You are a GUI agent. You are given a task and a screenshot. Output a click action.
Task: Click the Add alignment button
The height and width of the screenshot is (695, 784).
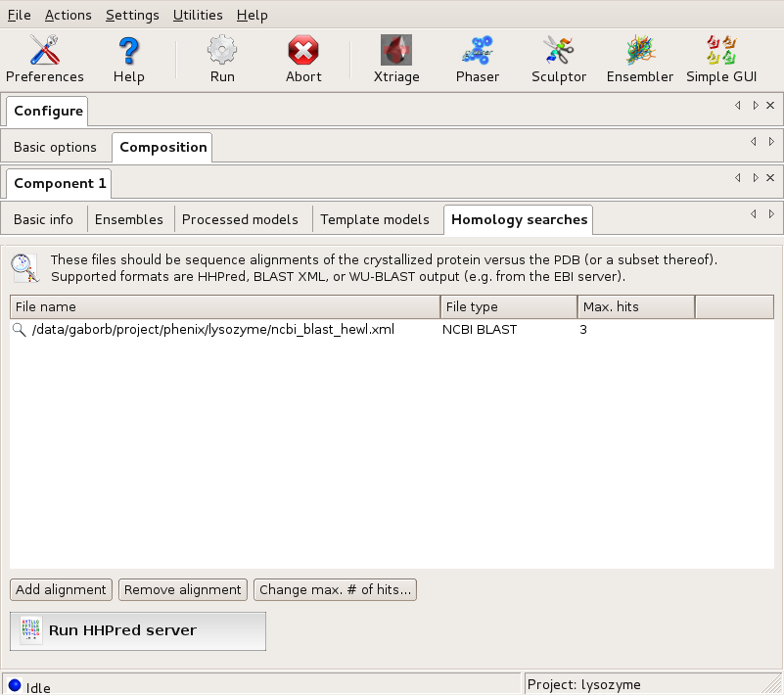click(x=61, y=589)
